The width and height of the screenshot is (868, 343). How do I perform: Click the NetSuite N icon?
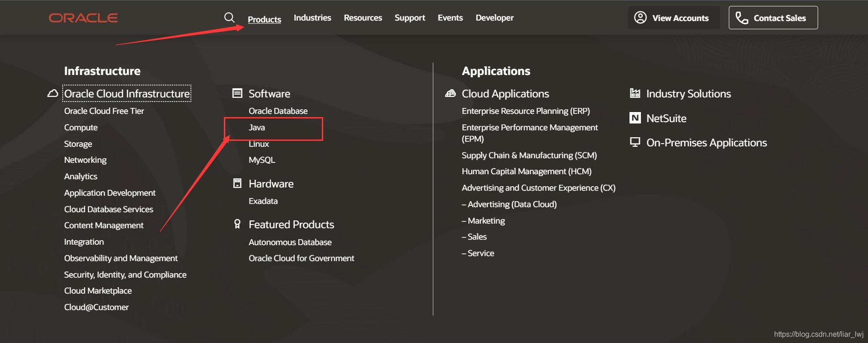click(635, 118)
